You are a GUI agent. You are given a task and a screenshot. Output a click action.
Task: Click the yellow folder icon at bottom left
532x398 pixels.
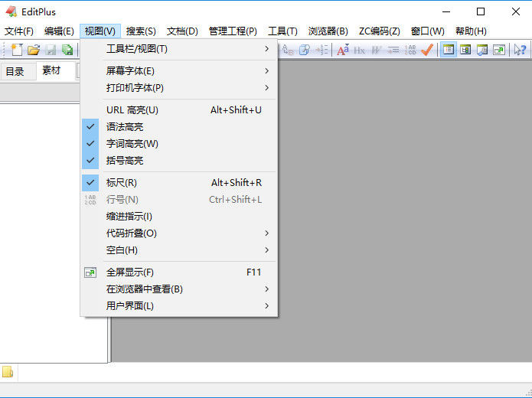point(8,372)
